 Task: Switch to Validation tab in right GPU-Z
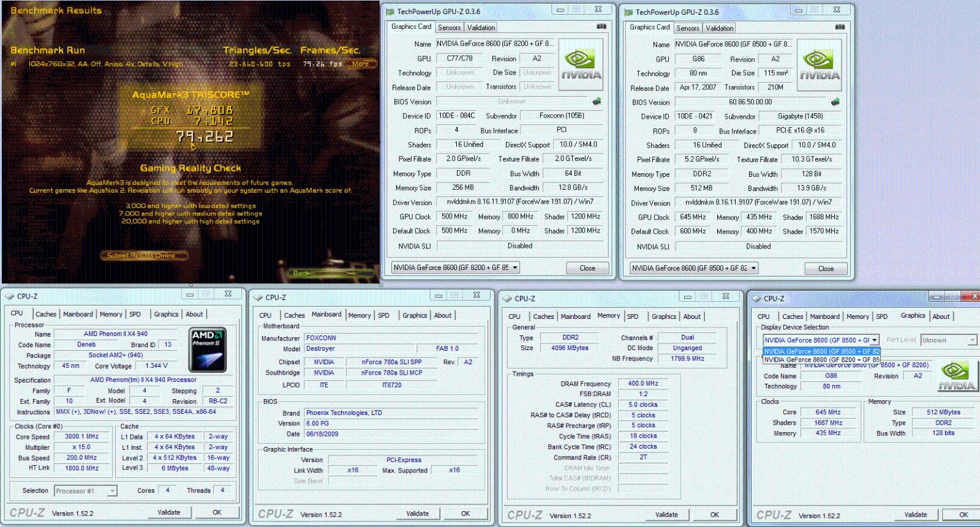point(719,28)
